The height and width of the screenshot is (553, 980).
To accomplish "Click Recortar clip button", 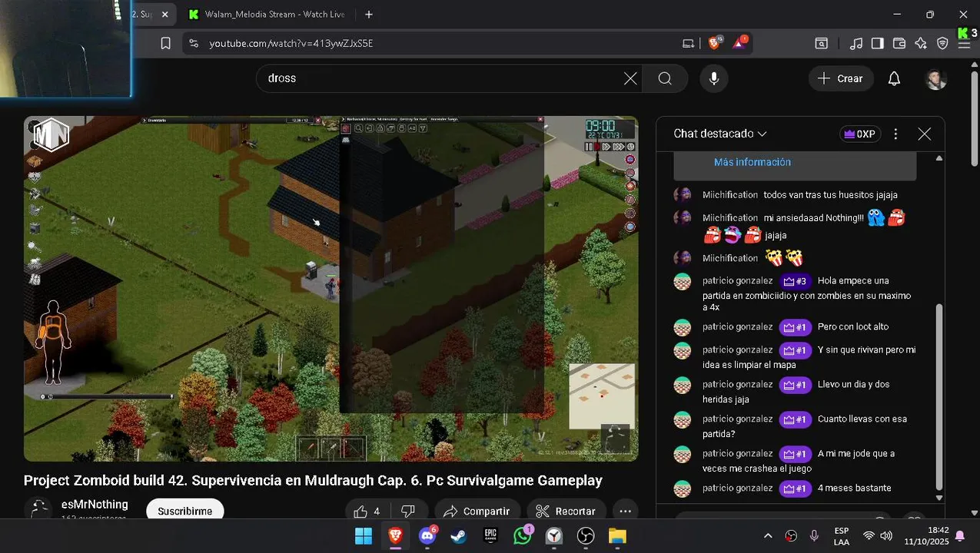I will point(566,511).
